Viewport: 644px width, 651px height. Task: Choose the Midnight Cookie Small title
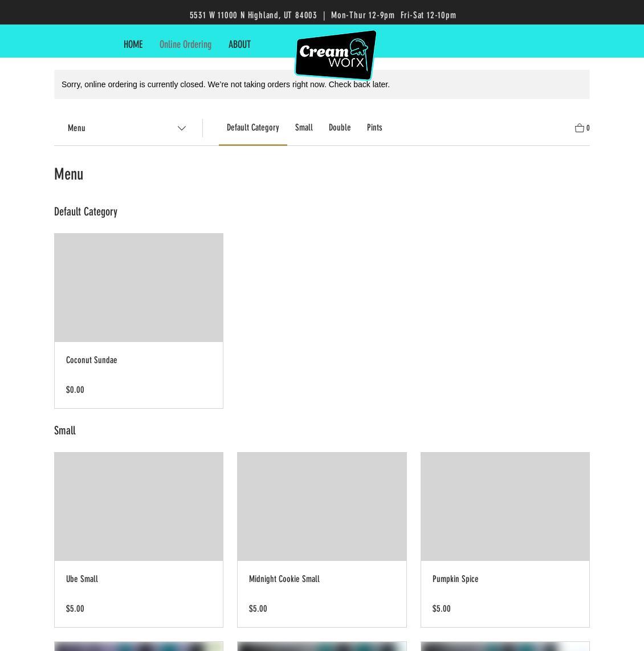point(284,579)
